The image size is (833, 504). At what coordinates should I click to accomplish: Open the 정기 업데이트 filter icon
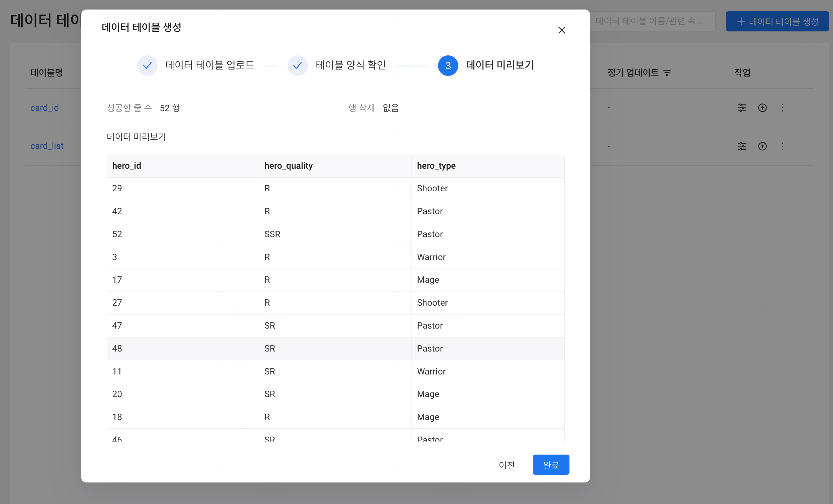coord(667,73)
